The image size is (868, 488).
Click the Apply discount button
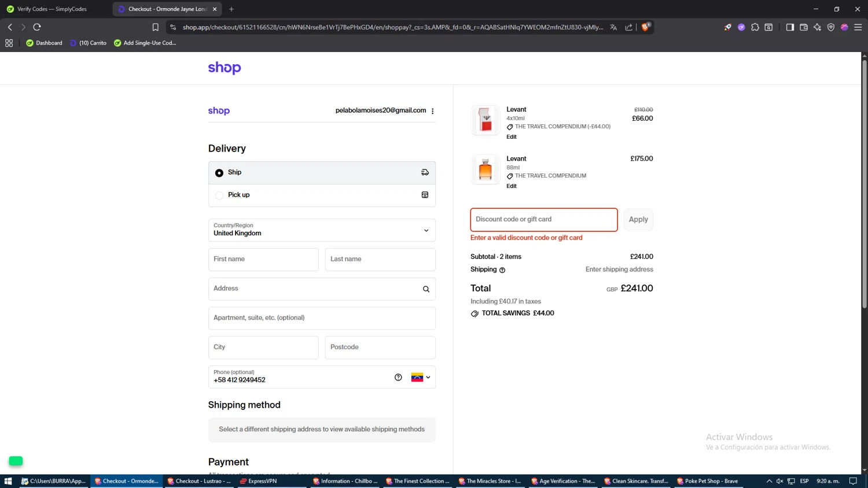638,220
